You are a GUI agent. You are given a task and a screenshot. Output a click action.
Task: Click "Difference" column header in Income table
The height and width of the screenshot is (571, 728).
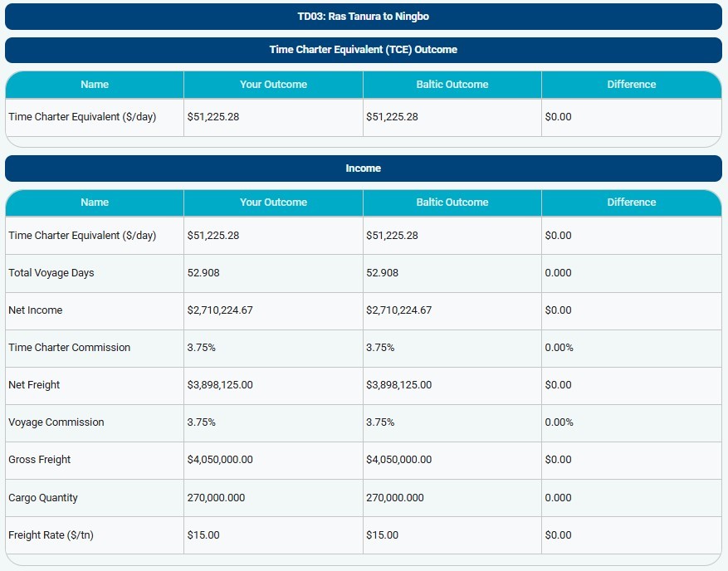(x=631, y=203)
